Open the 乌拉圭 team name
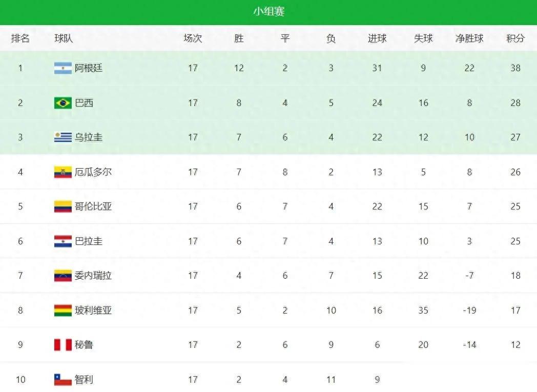The height and width of the screenshot is (392, 537). point(89,137)
